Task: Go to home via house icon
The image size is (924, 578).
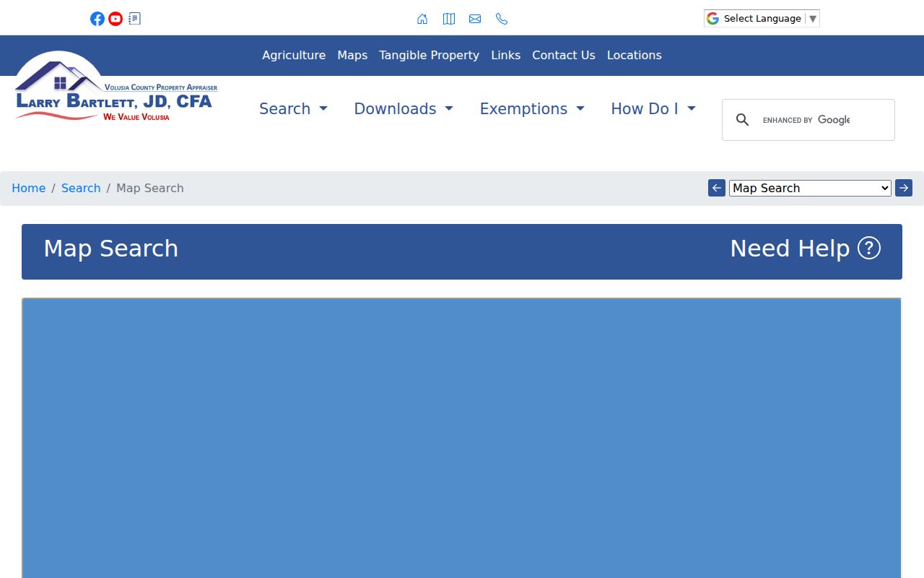Action: [x=422, y=19]
